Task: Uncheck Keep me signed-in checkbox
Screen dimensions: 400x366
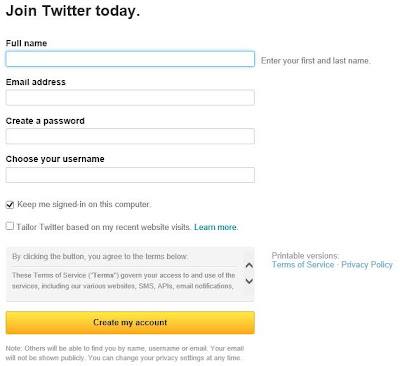Action: [10, 205]
